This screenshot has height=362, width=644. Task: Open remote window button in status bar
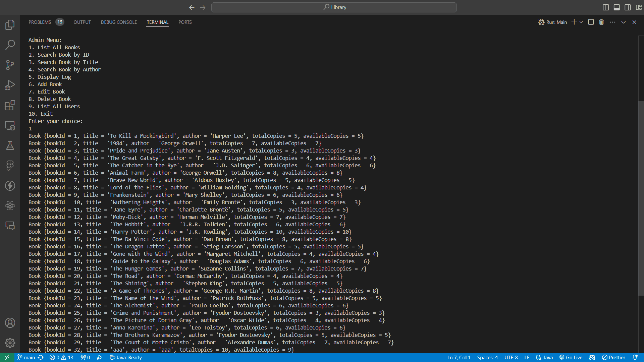(x=7, y=358)
